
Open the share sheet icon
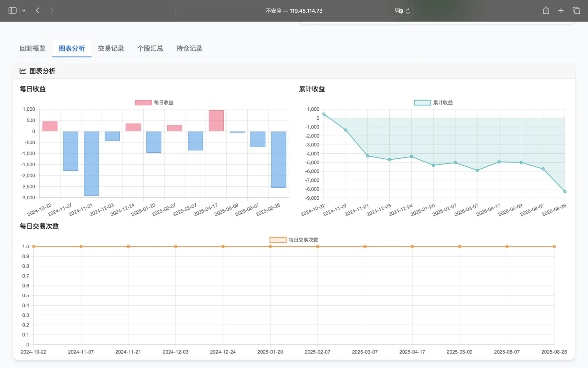[546, 10]
